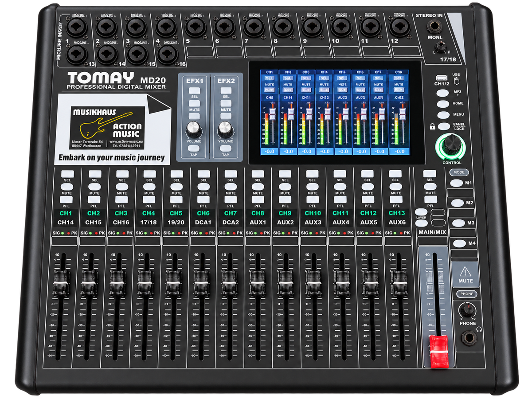Enable PFL on hardware channel CH3
The height and width of the screenshot is (399, 532).
point(122,199)
